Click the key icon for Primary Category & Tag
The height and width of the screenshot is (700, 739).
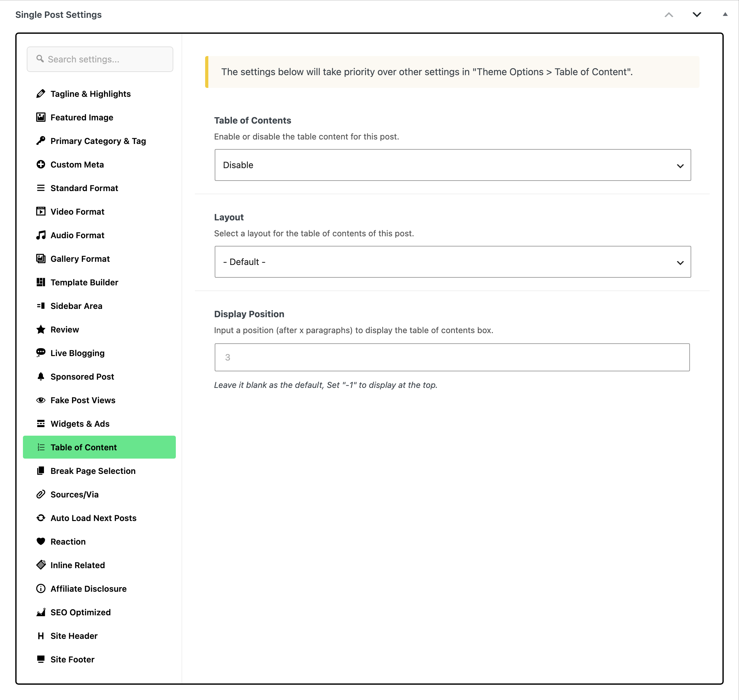point(41,141)
